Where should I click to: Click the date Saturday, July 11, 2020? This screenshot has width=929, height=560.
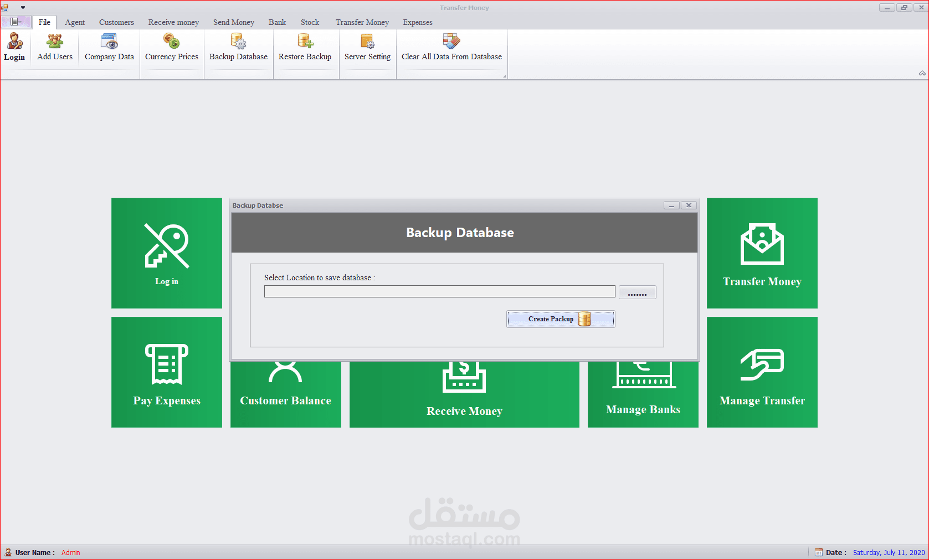889,552
